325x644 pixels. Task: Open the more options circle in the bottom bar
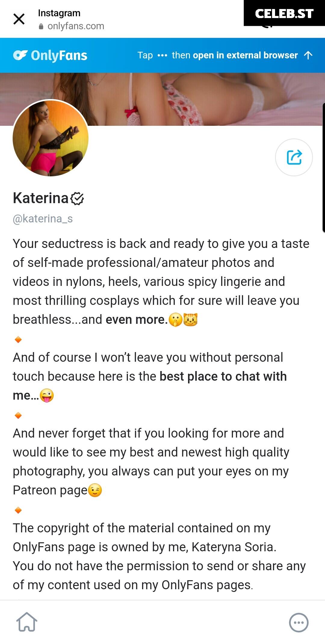pos(299,622)
